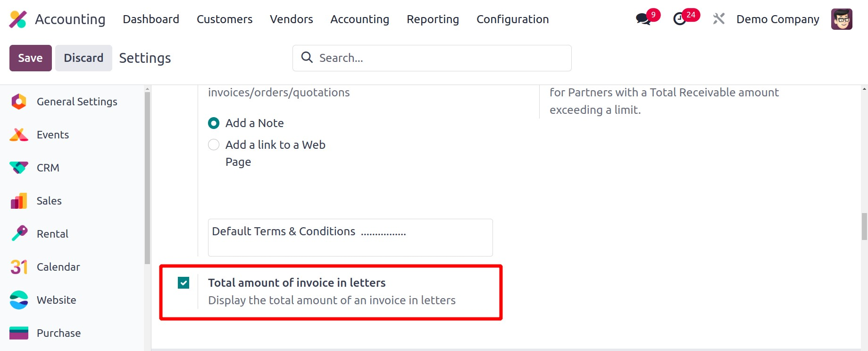Click the Calendar 31 icon
This screenshot has width=868, height=351.
(x=19, y=267)
